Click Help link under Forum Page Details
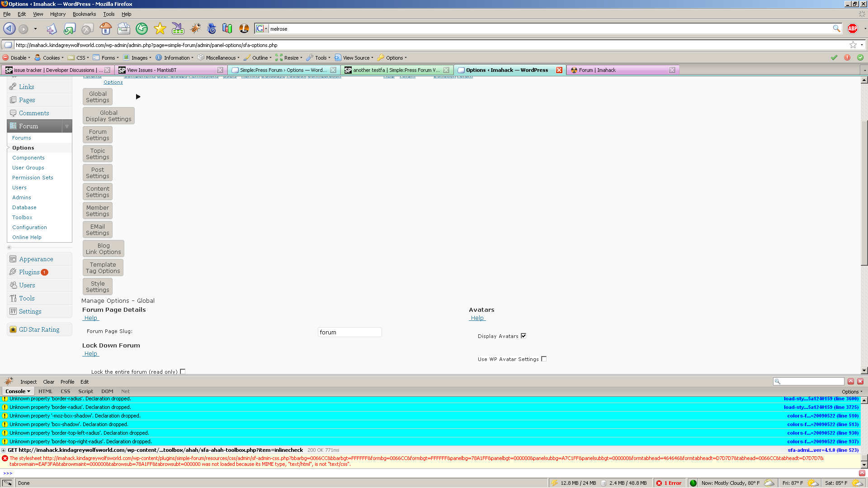Image resolution: width=868 pixels, height=488 pixels. 90,318
